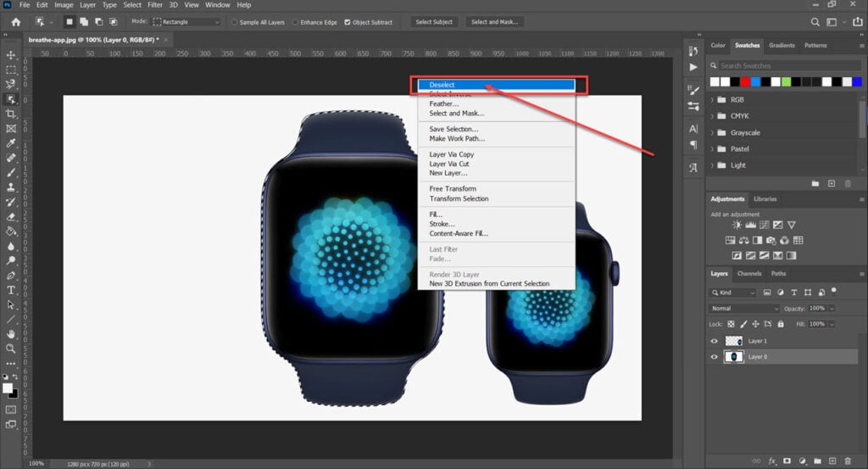Open the History panel icon
868x469 pixels.
point(693,51)
